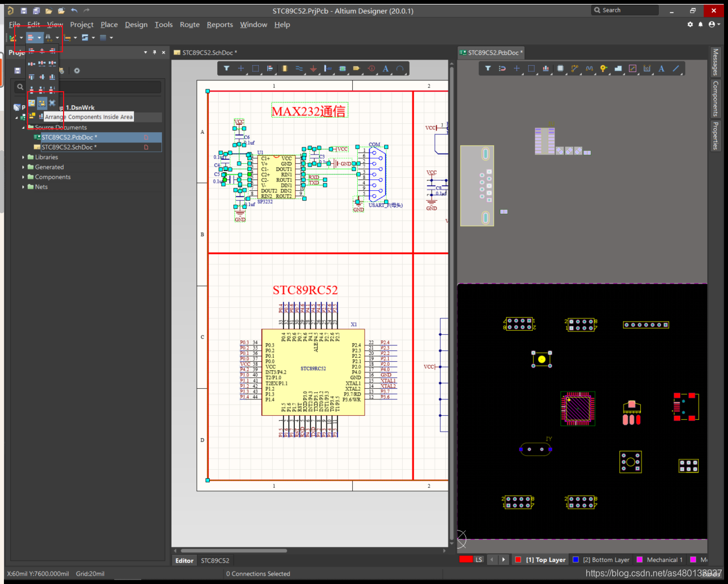Open the Place menu
The image size is (728, 584).
pos(109,25)
